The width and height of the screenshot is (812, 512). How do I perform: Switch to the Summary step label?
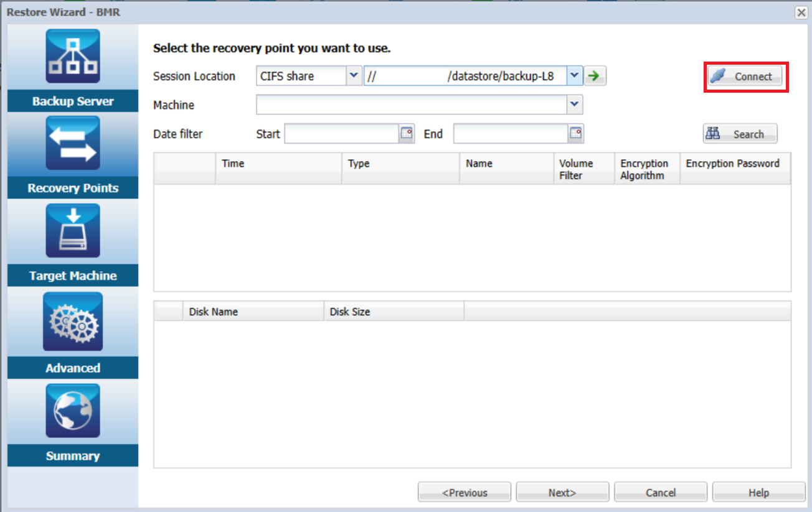[73, 456]
